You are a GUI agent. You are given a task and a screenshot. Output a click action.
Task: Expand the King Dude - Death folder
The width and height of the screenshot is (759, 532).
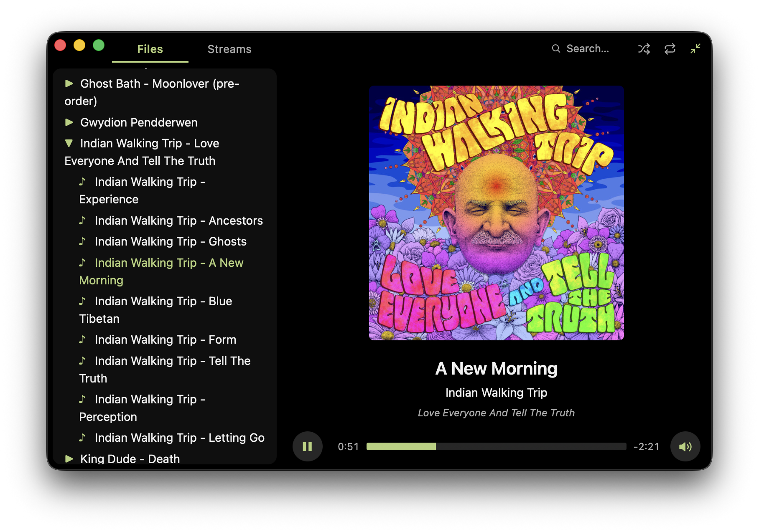point(69,459)
